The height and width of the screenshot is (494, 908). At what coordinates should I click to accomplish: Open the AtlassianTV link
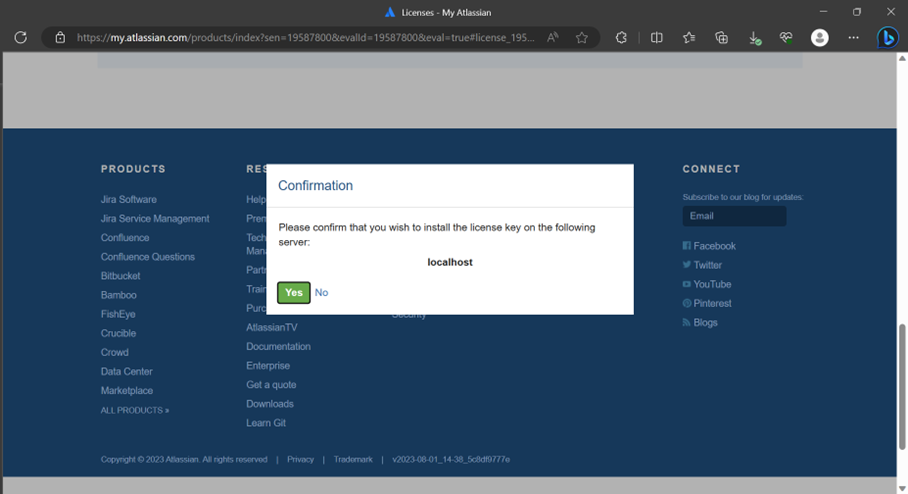(x=272, y=327)
